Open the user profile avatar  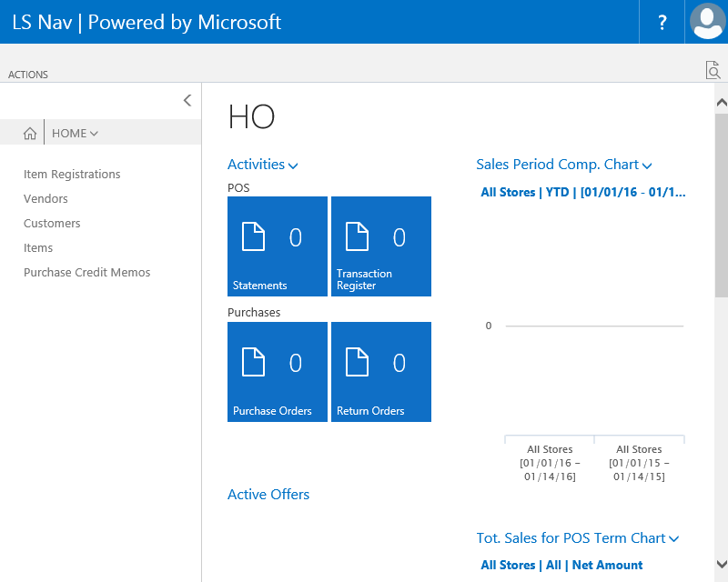tap(707, 22)
